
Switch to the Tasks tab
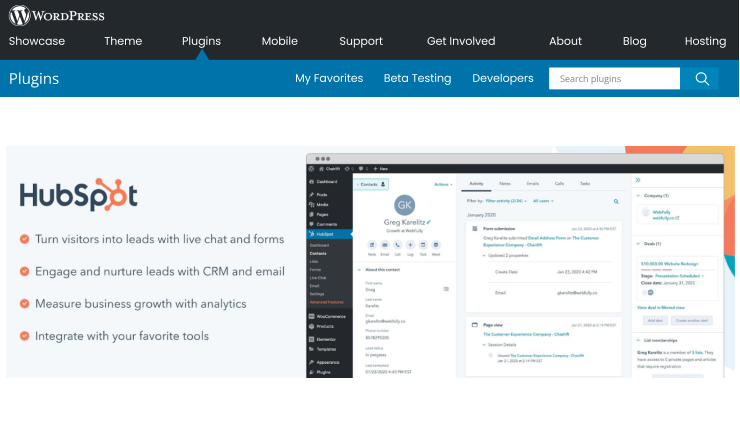[x=585, y=184]
